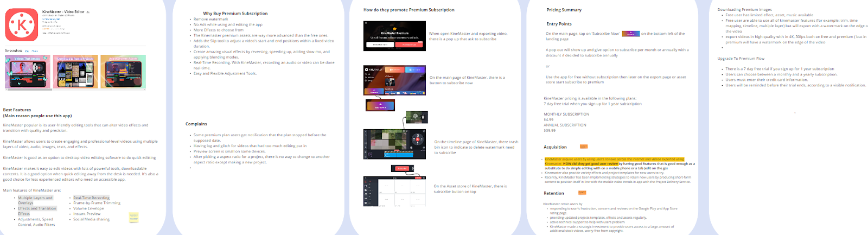This screenshot has height=235, width=868.
Task: Select the trash bin watermark crop image
Action: coord(417,117)
